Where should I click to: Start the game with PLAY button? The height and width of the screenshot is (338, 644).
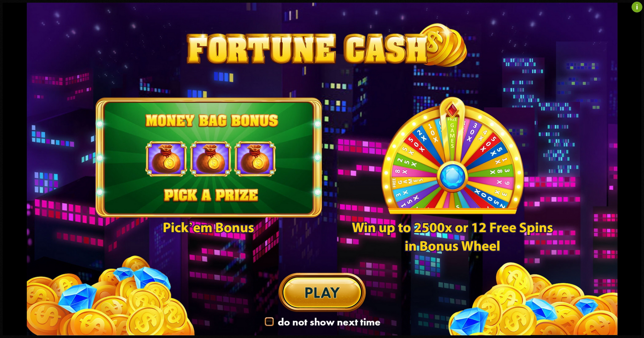click(322, 293)
